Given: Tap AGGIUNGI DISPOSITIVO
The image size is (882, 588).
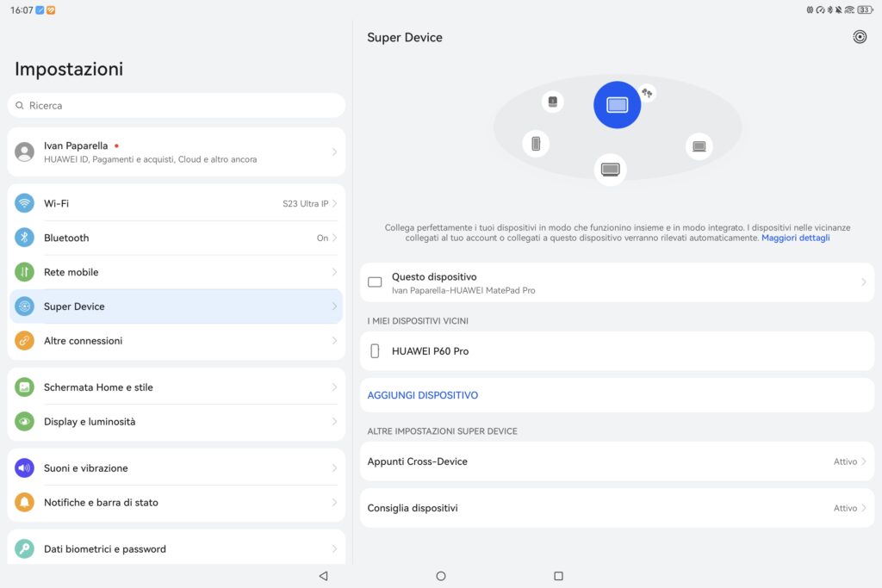Looking at the screenshot, I should pos(423,395).
